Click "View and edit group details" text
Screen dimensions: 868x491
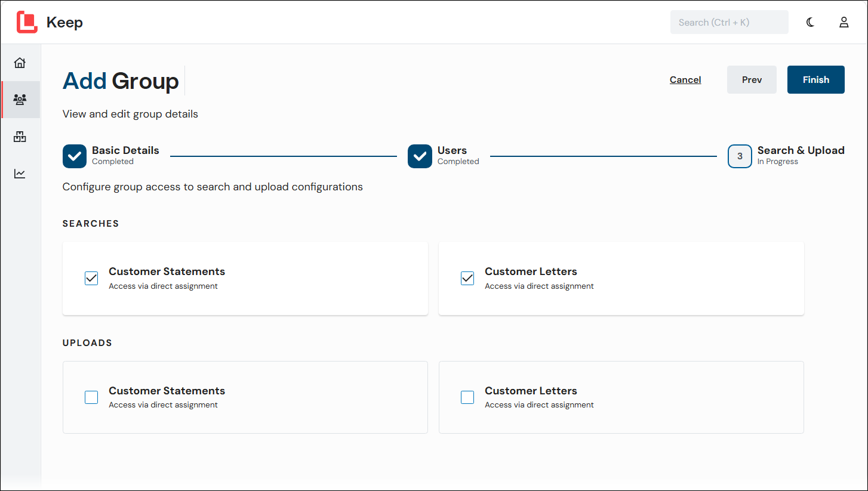pyautogui.click(x=130, y=114)
